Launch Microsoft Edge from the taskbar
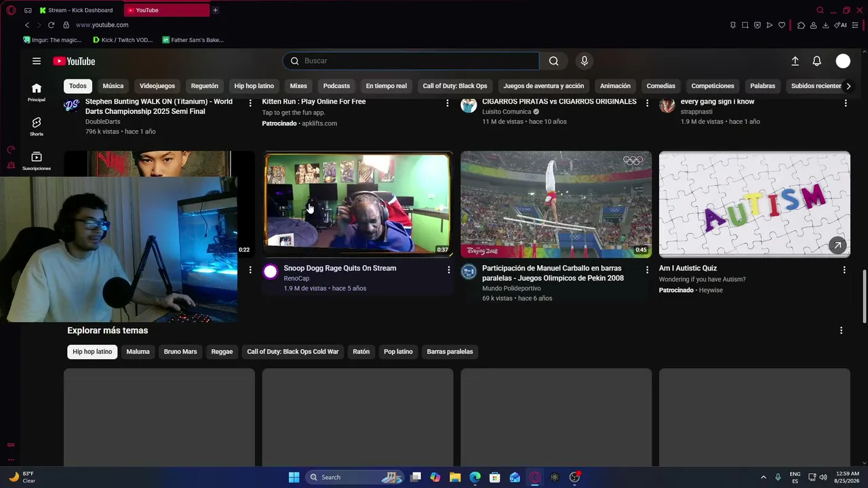Screen dimensions: 868x488 [475, 477]
